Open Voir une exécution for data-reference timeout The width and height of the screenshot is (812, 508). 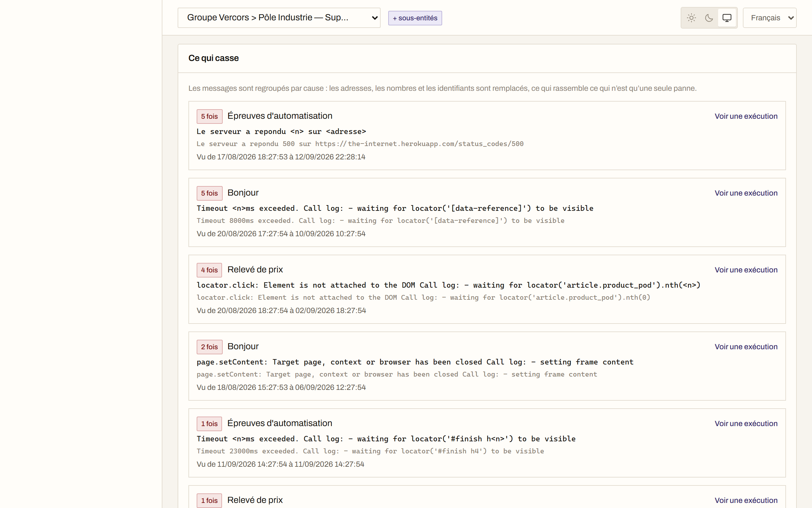pyautogui.click(x=746, y=193)
